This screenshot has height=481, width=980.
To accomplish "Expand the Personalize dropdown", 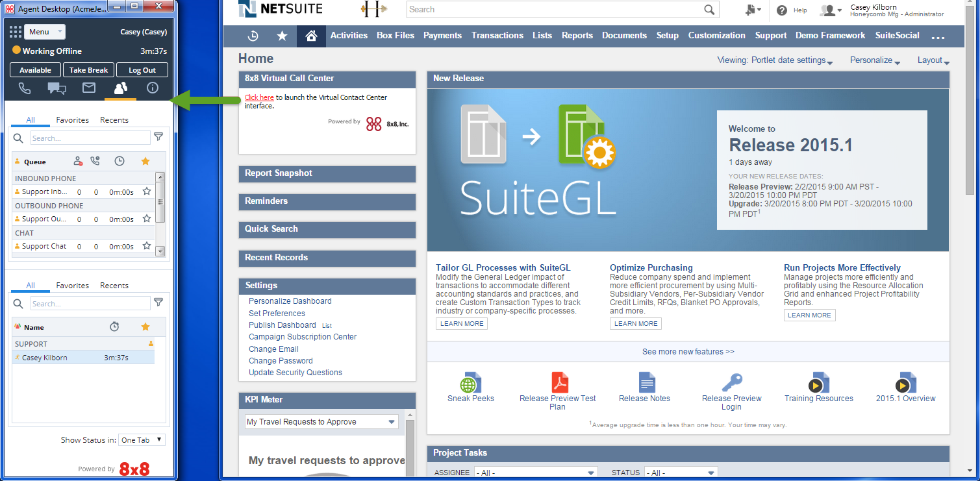I will click(875, 60).
